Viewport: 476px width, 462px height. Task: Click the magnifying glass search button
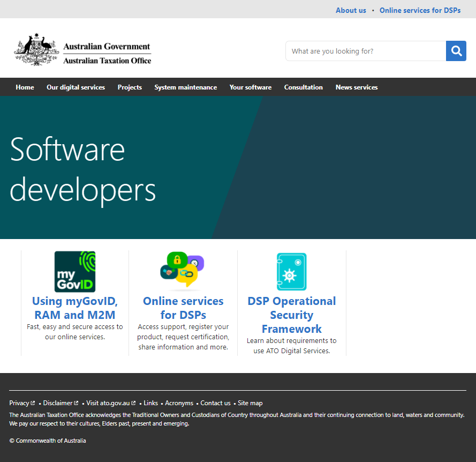point(456,51)
